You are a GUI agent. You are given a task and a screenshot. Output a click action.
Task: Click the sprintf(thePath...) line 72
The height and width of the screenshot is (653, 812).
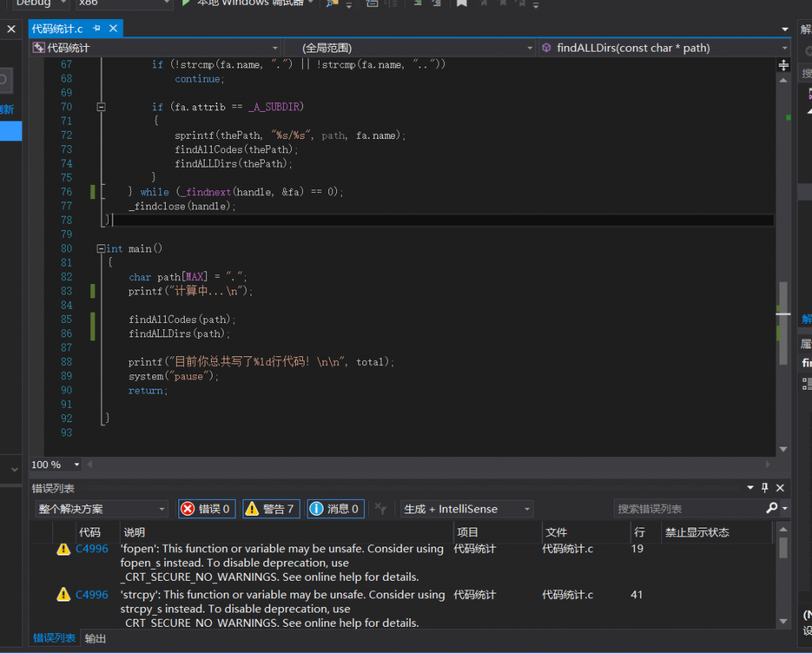pyautogui.click(x=290, y=135)
